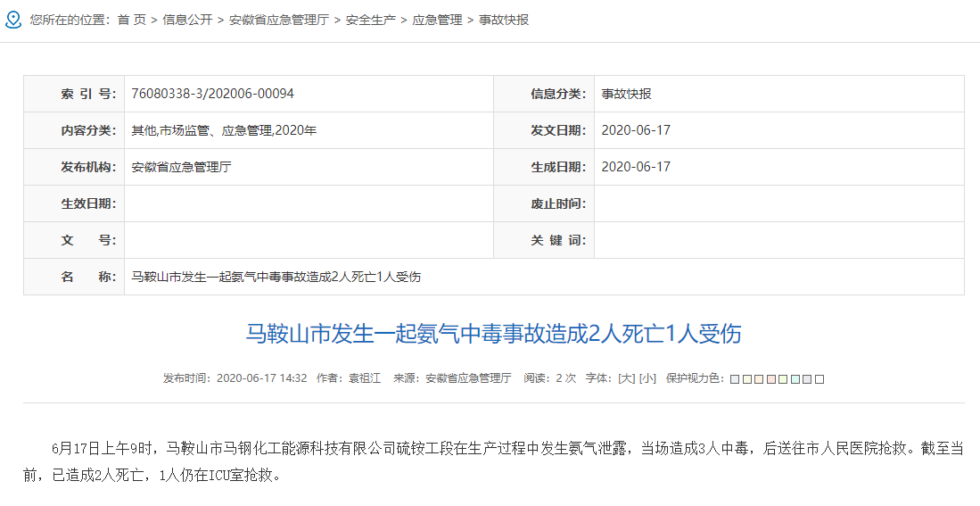
Task: Click the author name 袁祖江
Action: (x=365, y=378)
